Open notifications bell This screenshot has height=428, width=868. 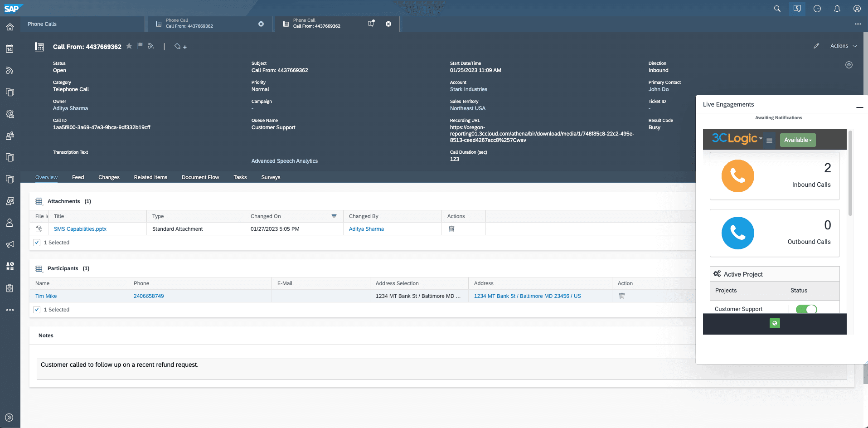(837, 9)
